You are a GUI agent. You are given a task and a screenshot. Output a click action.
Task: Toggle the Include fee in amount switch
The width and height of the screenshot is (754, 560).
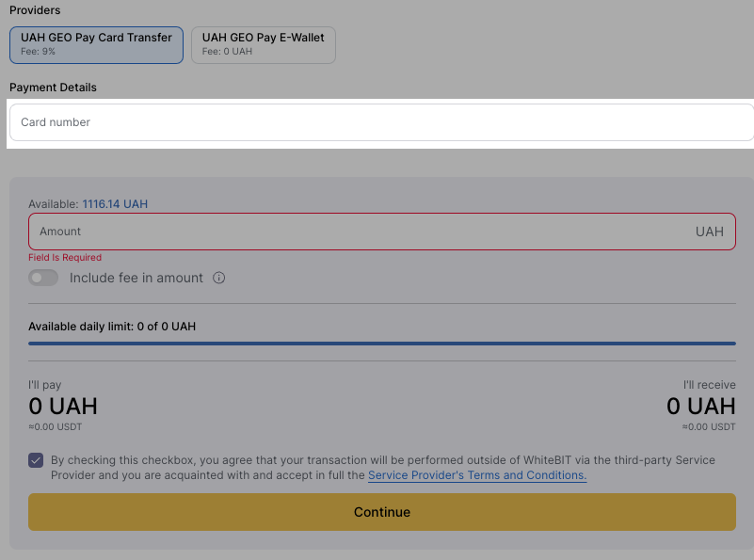tap(43, 278)
